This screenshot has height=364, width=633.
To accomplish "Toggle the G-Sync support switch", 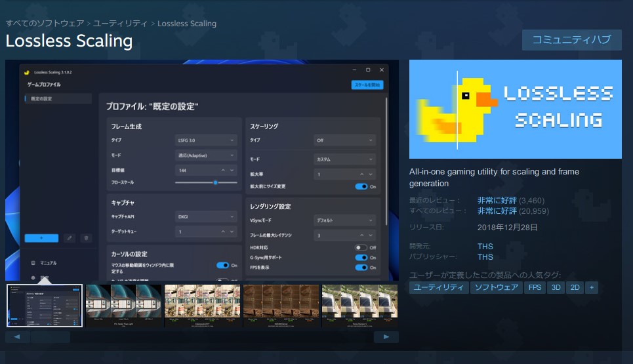I will [361, 258].
